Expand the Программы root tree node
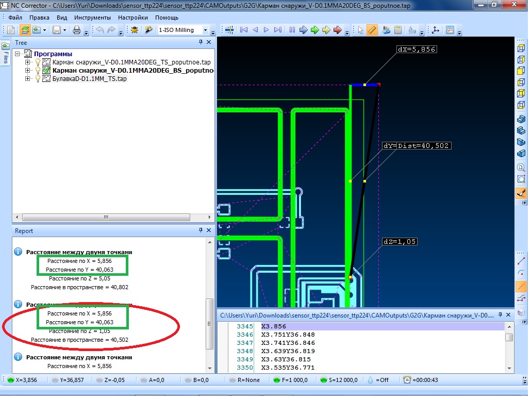The height and width of the screenshot is (399, 532). click(18, 54)
